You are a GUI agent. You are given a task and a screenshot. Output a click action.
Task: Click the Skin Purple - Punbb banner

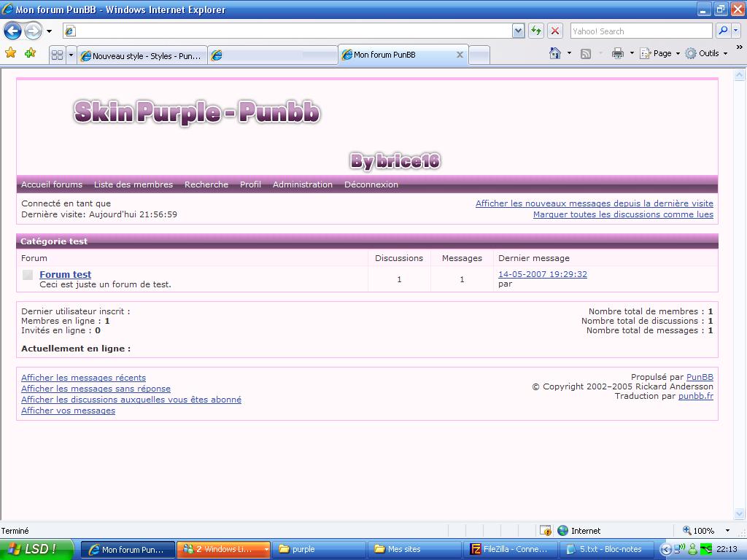click(x=197, y=112)
